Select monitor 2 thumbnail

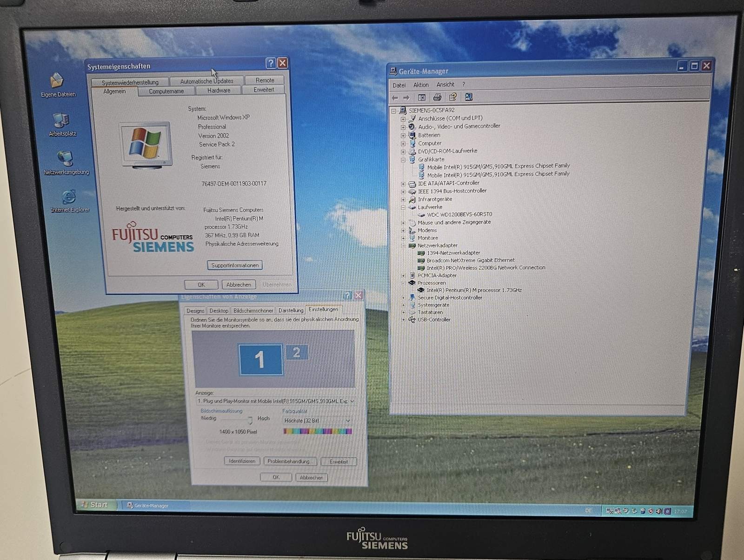pyautogui.click(x=296, y=353)
